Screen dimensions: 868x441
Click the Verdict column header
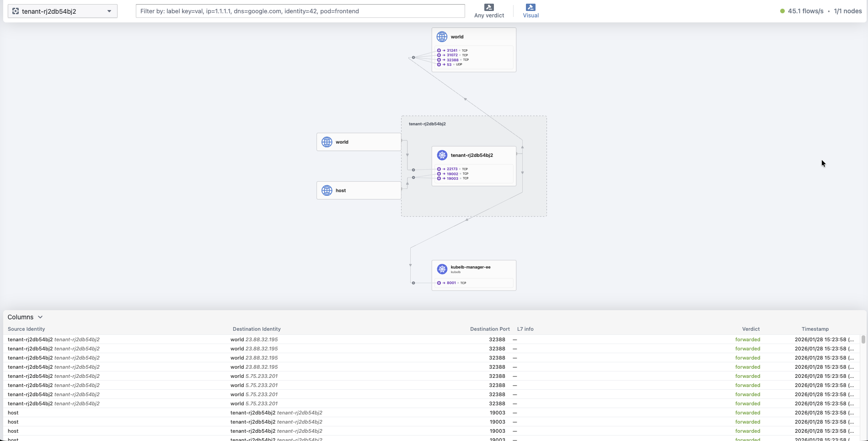(x=750, y=328)
